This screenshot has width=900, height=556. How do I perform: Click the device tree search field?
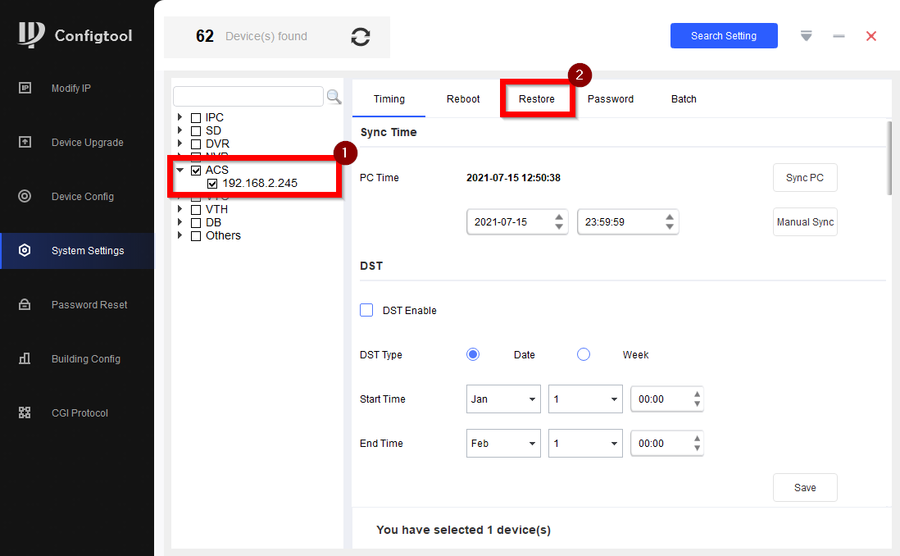(248, 97)
